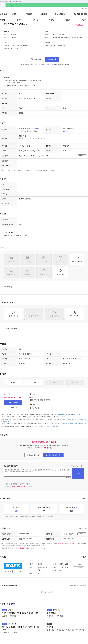Click 고용24 입사지원 button near the top
This screenshot has height=644, width=88.
tap(52, 59)
